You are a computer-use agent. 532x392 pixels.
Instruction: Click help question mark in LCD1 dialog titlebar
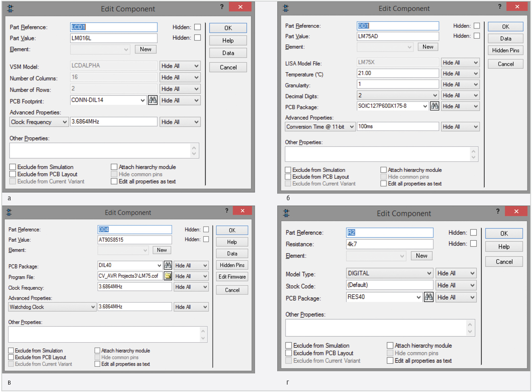click(x=222, y=7)
